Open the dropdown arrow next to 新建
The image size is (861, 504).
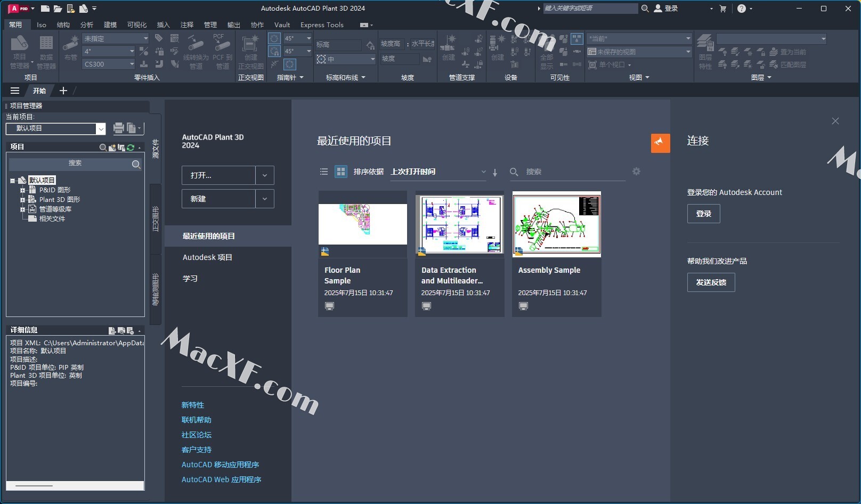pyautogui.click(x=265, y=199)
